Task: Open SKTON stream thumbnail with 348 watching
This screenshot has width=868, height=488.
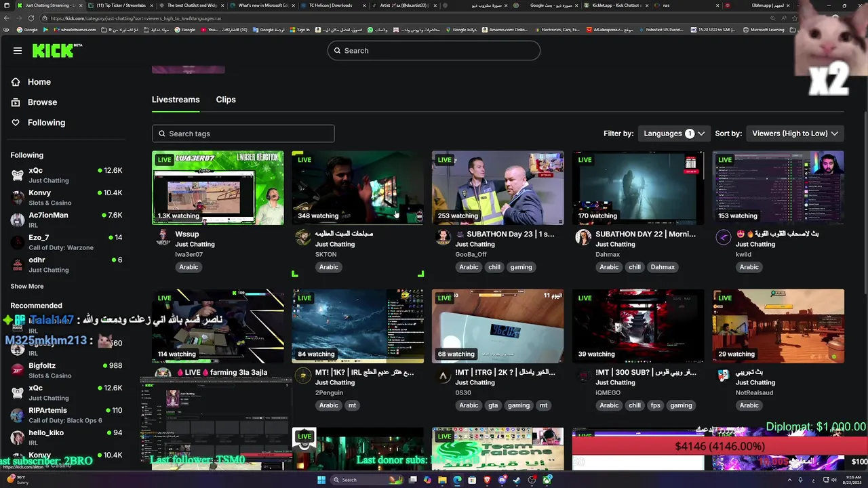Action: (x=358, y=188)
